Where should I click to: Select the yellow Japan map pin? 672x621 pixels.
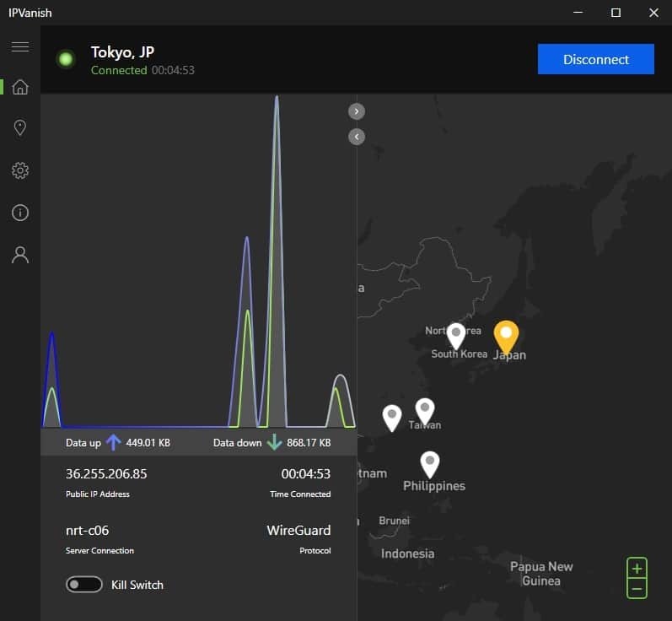[506, 336]
